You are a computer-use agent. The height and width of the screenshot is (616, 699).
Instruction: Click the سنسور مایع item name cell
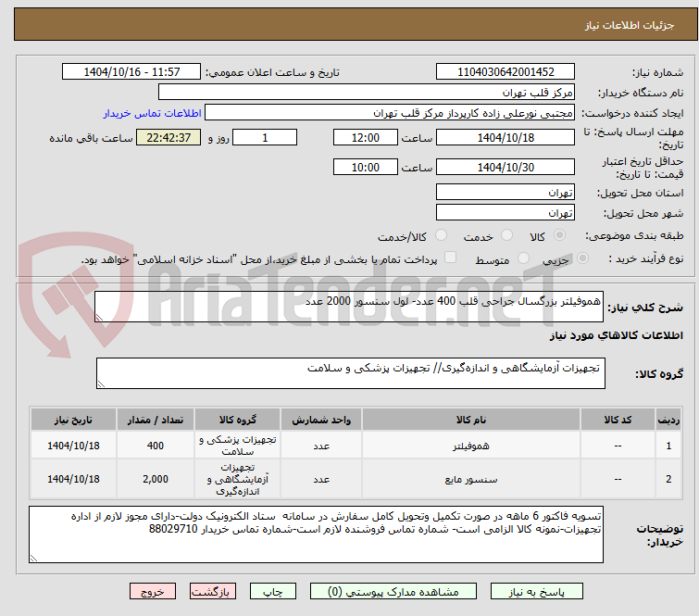coord(471,480)
